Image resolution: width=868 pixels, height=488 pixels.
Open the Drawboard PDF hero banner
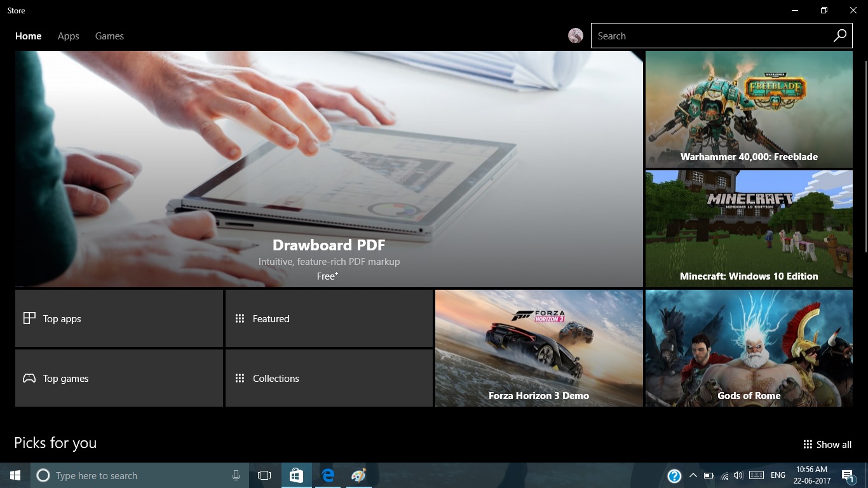click(x=329, y=169)
